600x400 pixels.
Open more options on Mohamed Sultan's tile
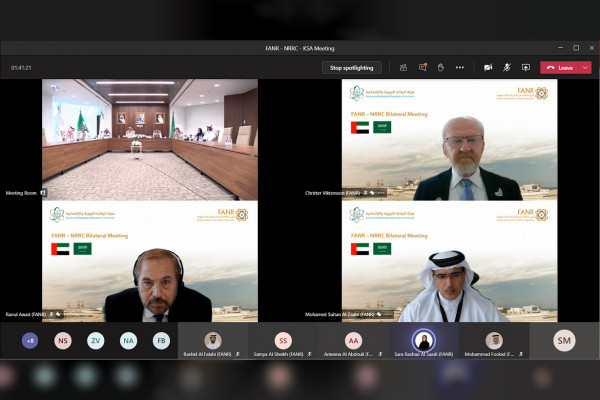(388, 314)
